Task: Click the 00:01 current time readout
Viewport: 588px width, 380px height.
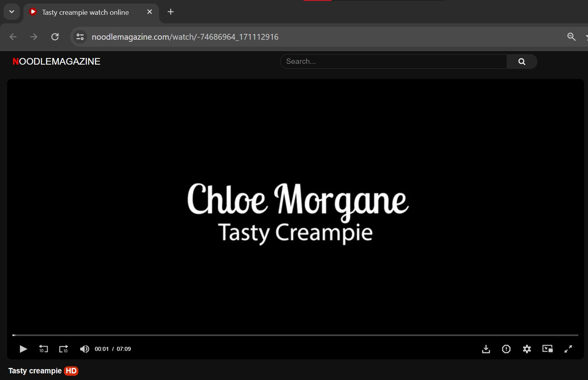Action: (102, 349)
